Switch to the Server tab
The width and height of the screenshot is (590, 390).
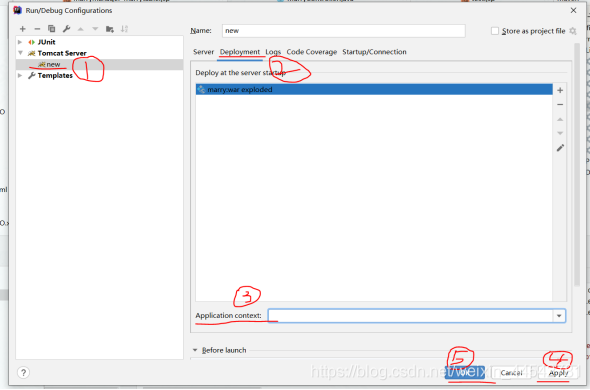coord(203,52)
